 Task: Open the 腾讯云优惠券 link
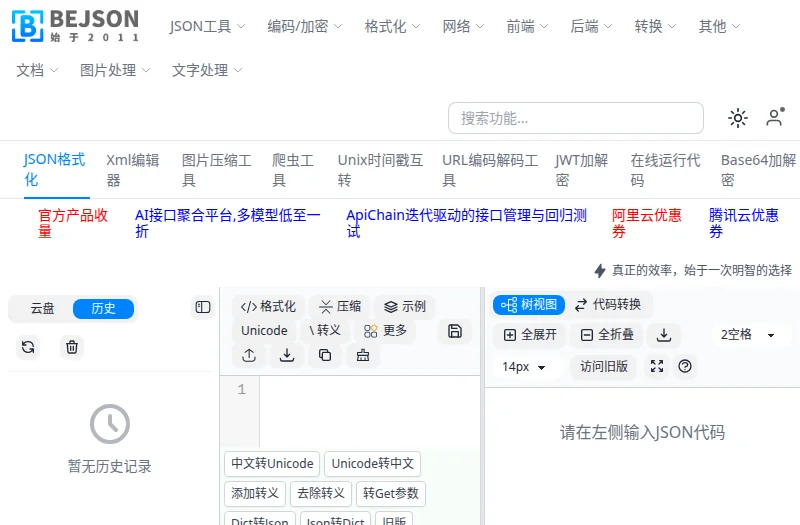(x=743, y=223)
